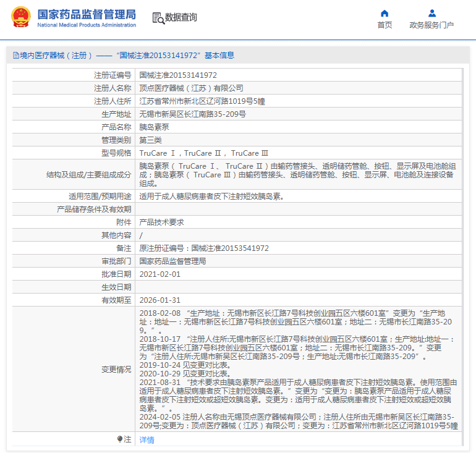Click the National Medical Products Administration subtitle

(x=87, y=25)
